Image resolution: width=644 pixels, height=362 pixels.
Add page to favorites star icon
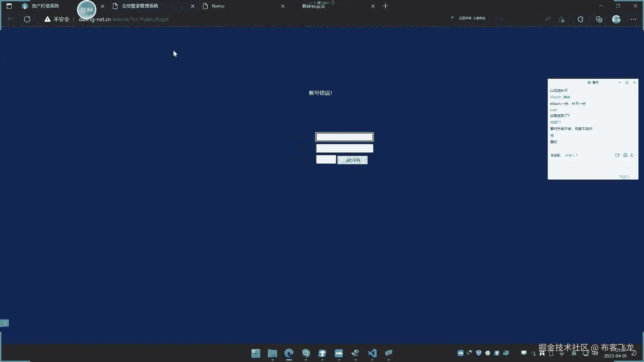(x=561, y=19)
